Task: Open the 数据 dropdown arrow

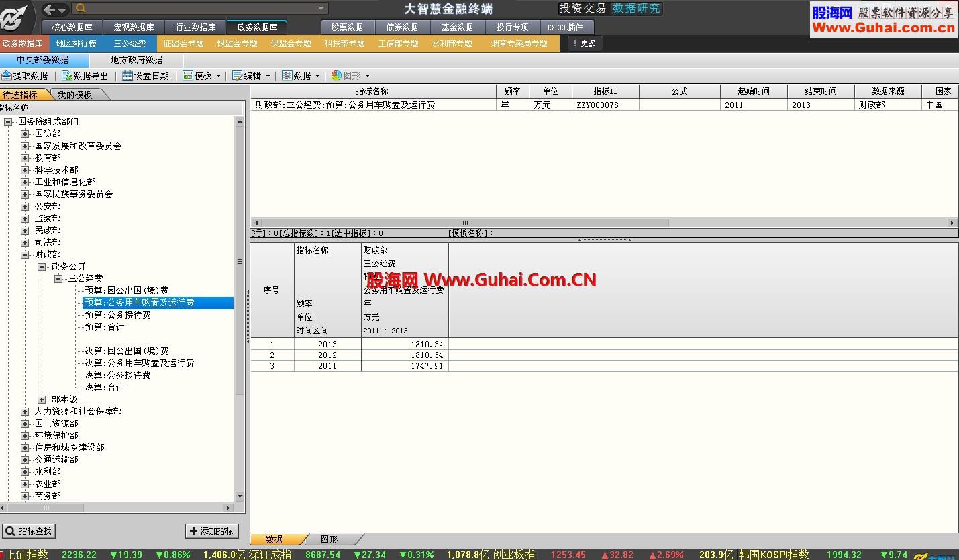Action: coord(318,76)
